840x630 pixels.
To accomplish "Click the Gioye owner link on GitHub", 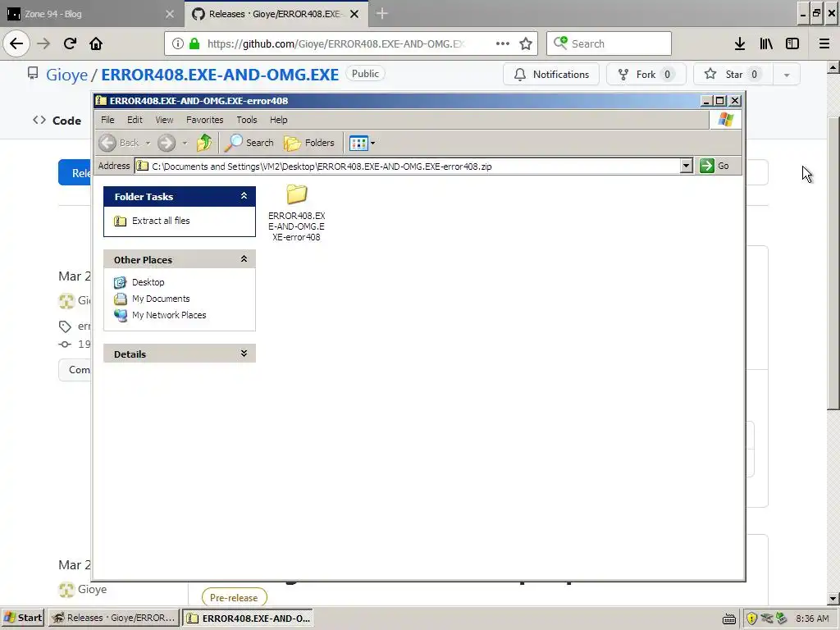I will 67,75.
